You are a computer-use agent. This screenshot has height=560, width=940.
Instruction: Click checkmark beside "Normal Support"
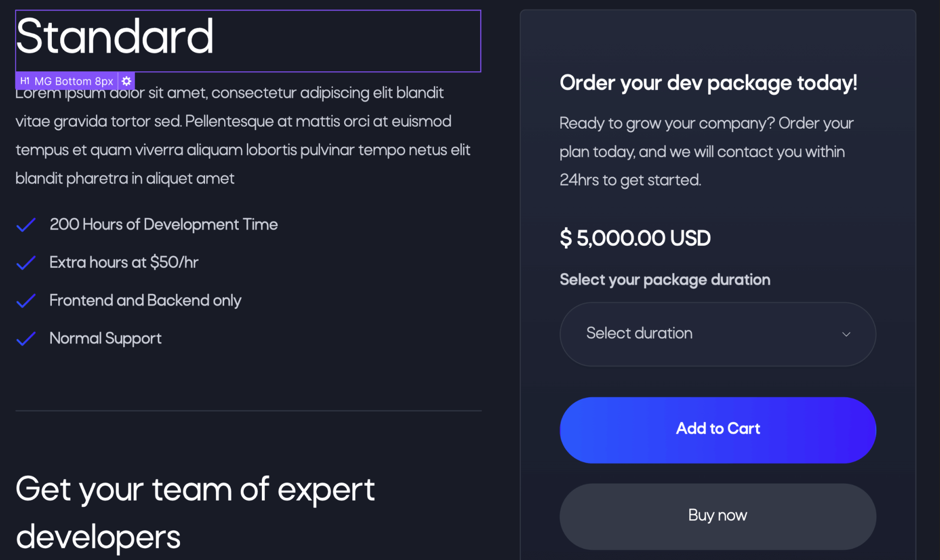pyautogui.click(x=26, y=338)
